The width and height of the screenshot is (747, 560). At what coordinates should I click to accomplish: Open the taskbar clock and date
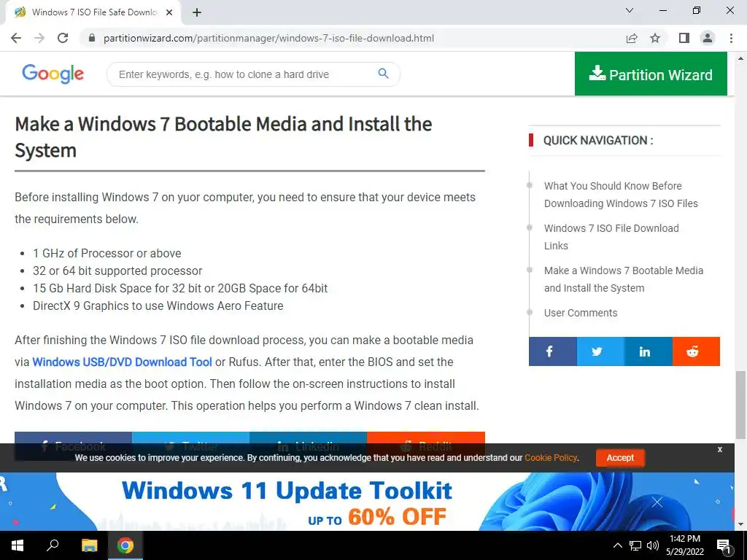click(684, 545)
